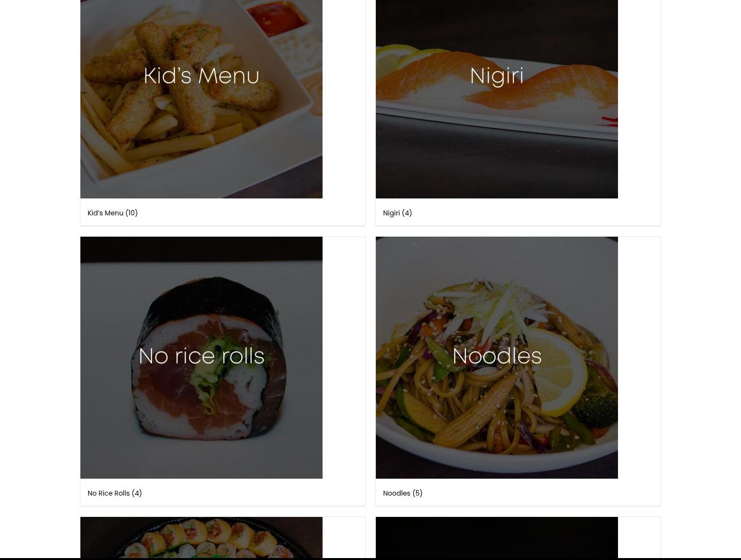The width and height of the screenshot is (741, 560).
Task: Click the Nigiri (4) caption link
Action: [x=397, y=213]
